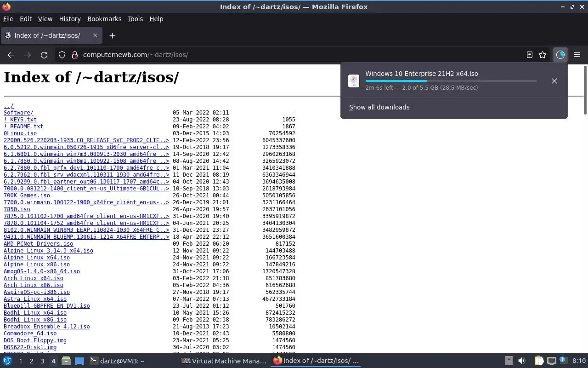Switch to workspace 3
Viewport: 588px width, 368px height.
click(42, 361)
